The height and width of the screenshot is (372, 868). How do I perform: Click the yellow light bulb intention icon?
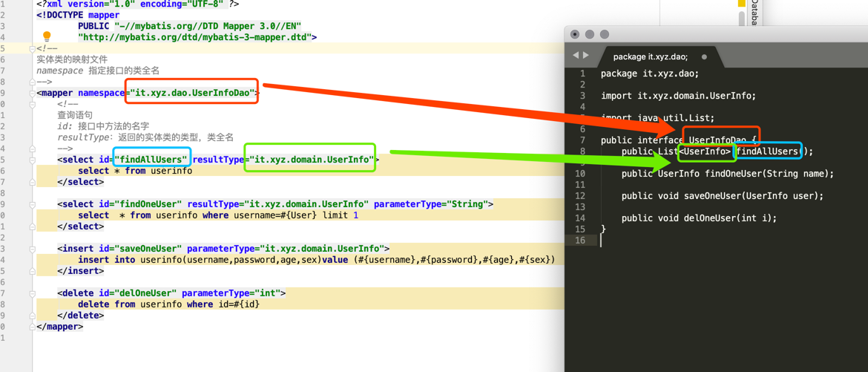tap(47, 36)
